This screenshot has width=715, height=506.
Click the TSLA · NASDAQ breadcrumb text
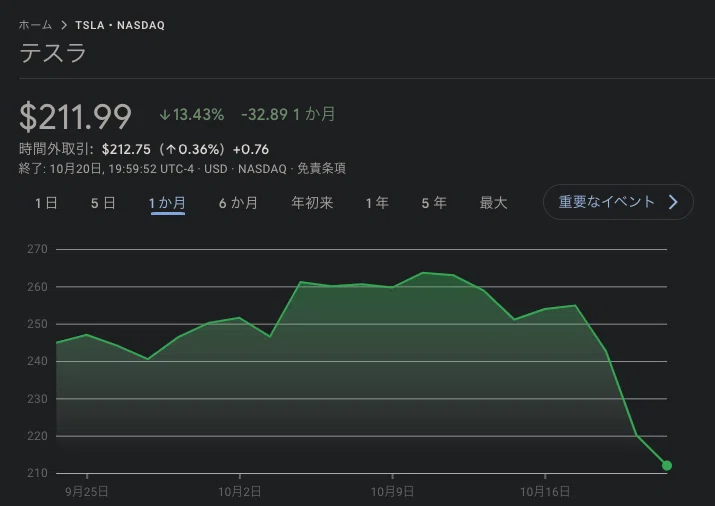point(120,25)
